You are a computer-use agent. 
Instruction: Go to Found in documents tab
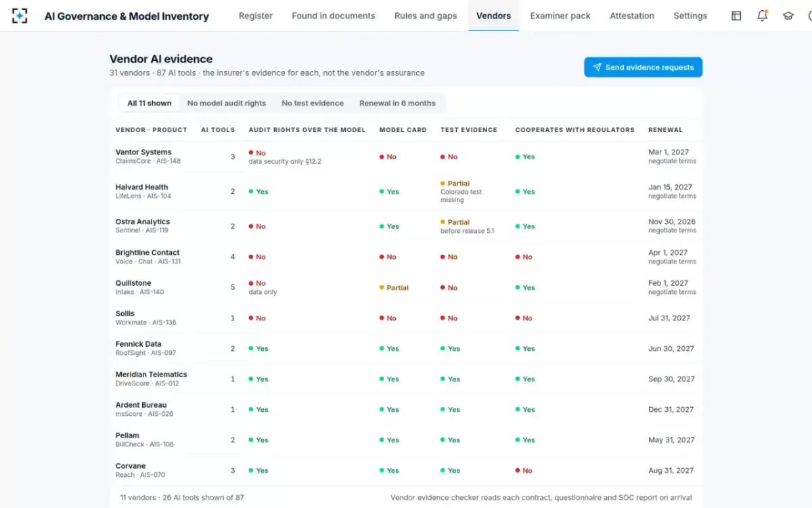tap(334, 16)
